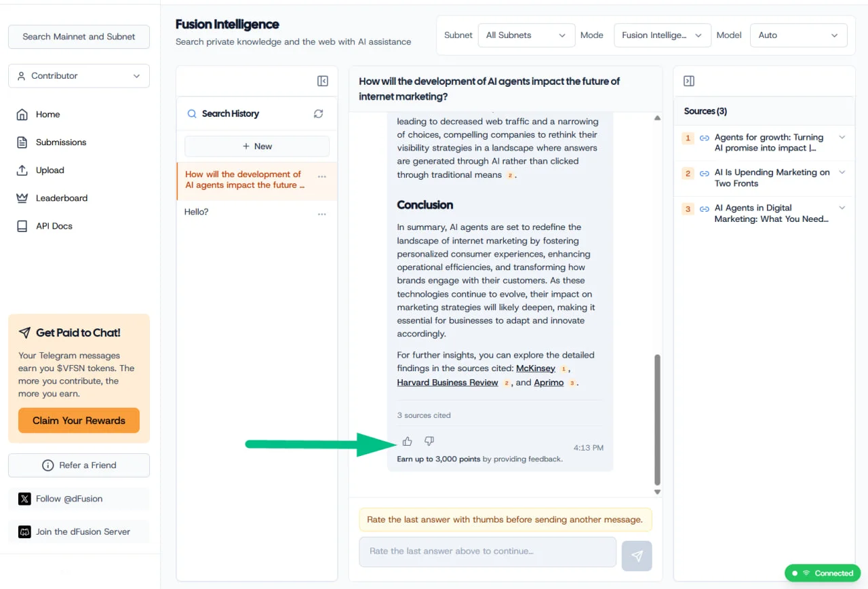The width and height of the screenshot is (868, 589).
Task: Open the Mode dropdown
Action: [663, 35]
